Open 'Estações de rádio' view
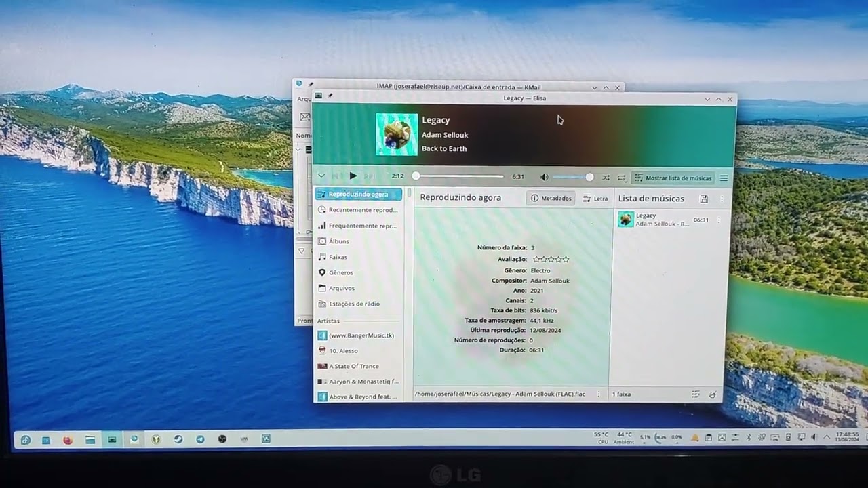Viewport: 868px width, 488px height. [359, 304]
